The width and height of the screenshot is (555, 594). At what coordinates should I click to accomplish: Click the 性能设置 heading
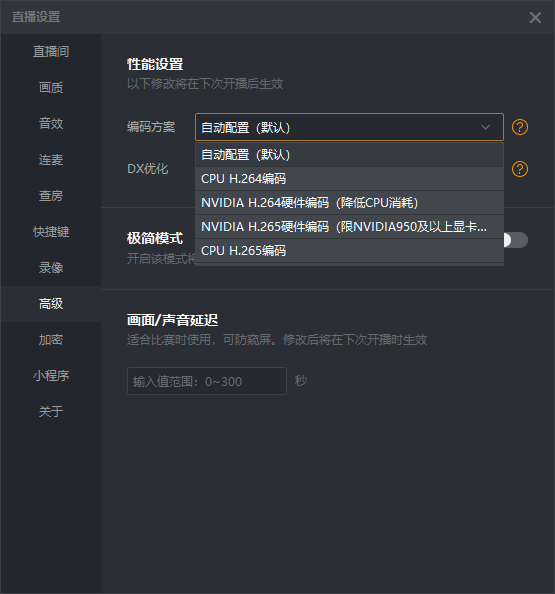coord(155,64)
